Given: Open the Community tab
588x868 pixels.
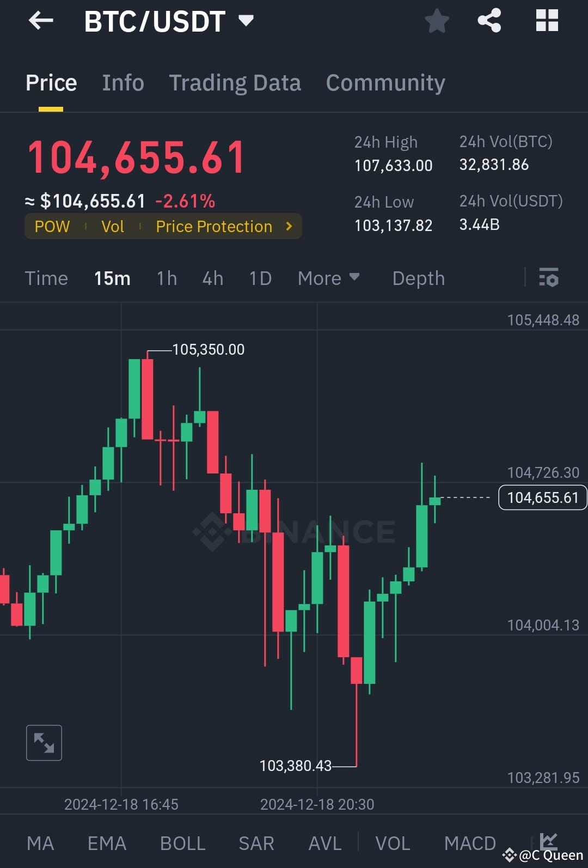Looking at the screenshot, I should (385, 82).
